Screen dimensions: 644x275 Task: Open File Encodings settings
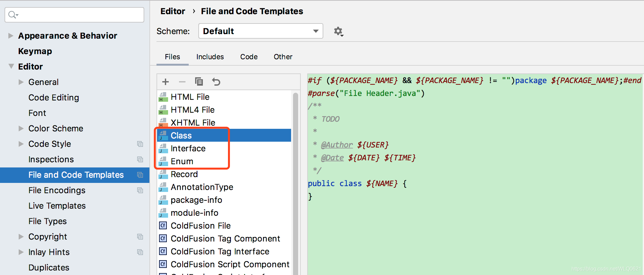57,190
